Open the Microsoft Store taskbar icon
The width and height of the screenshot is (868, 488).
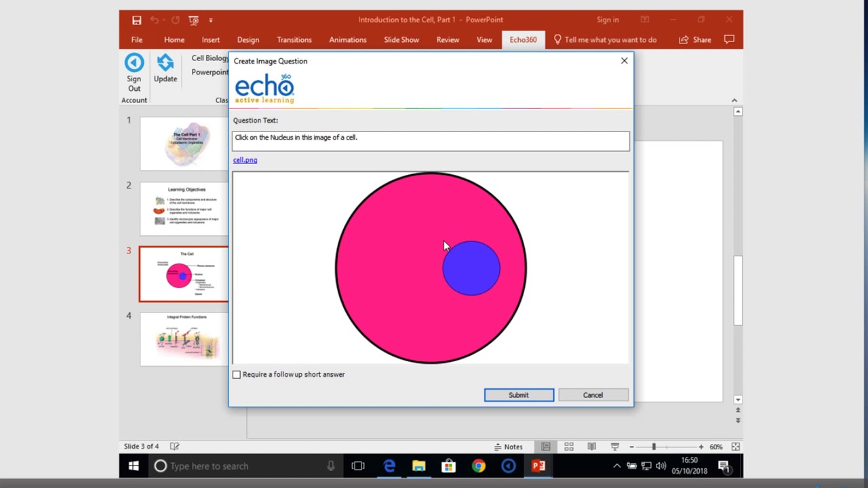448,466
